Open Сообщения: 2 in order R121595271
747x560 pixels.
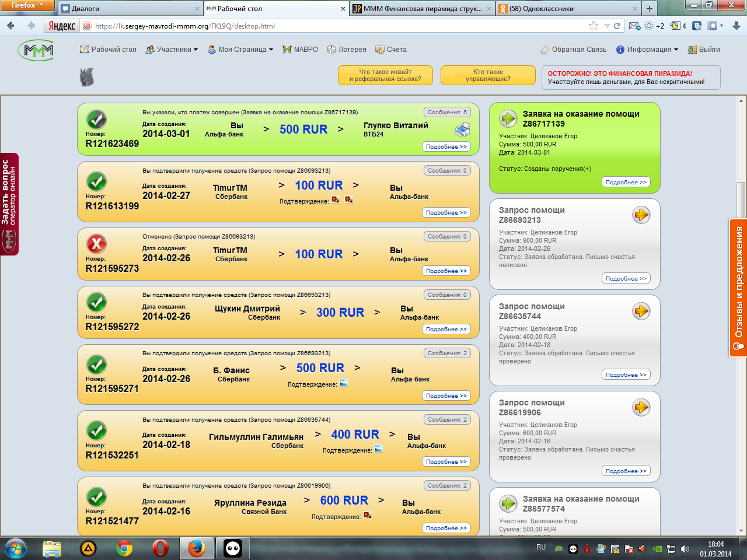pos(447,353)
